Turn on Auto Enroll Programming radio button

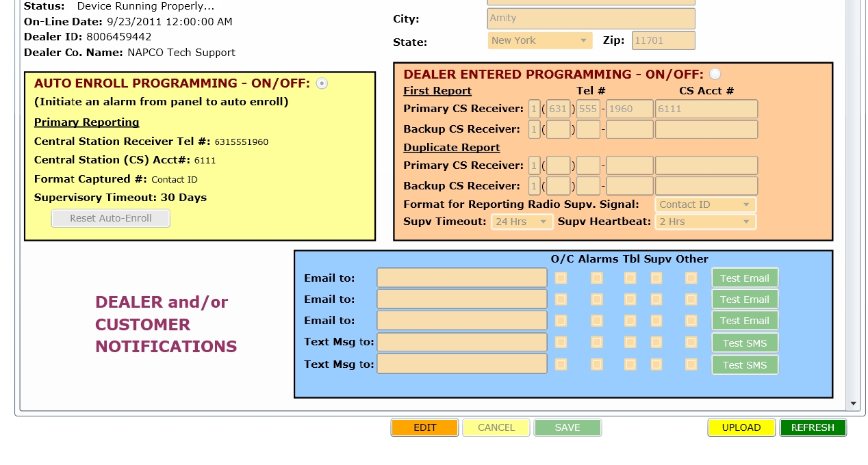[x=322, y=83]
